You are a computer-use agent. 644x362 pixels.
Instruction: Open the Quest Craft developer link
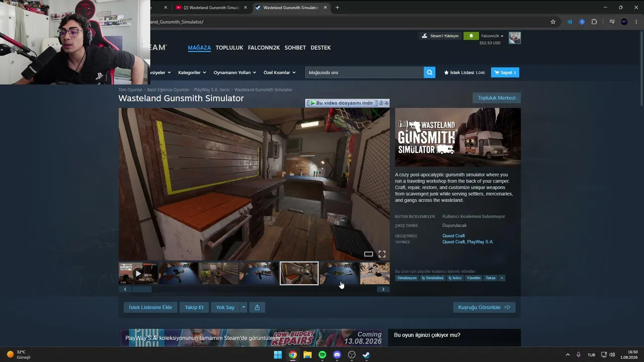[453, 236]
